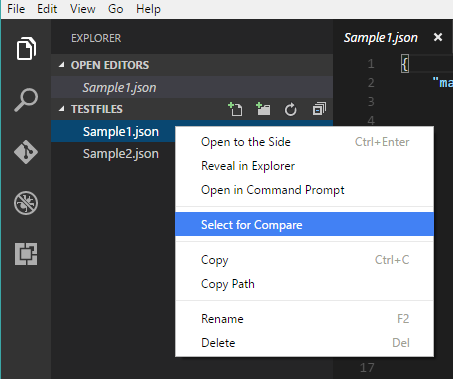Choose Open to the Side

(x=304, y=142)
